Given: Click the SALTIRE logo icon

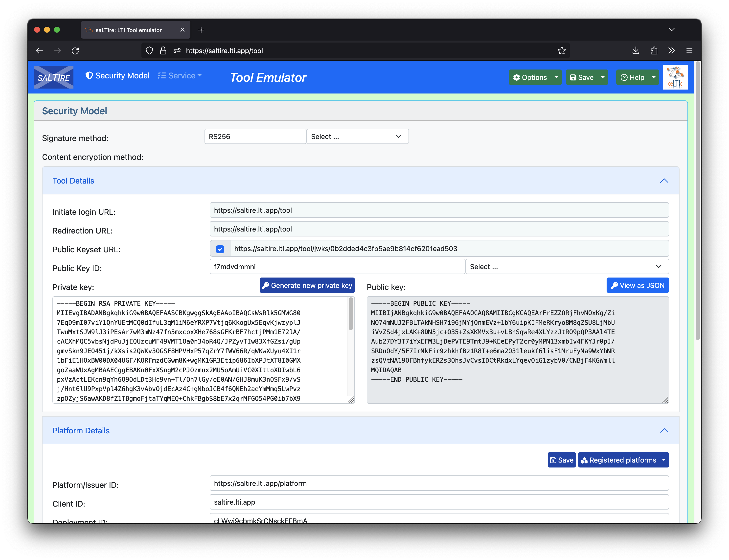Looking at the screenshot, I should pos(53,77).
